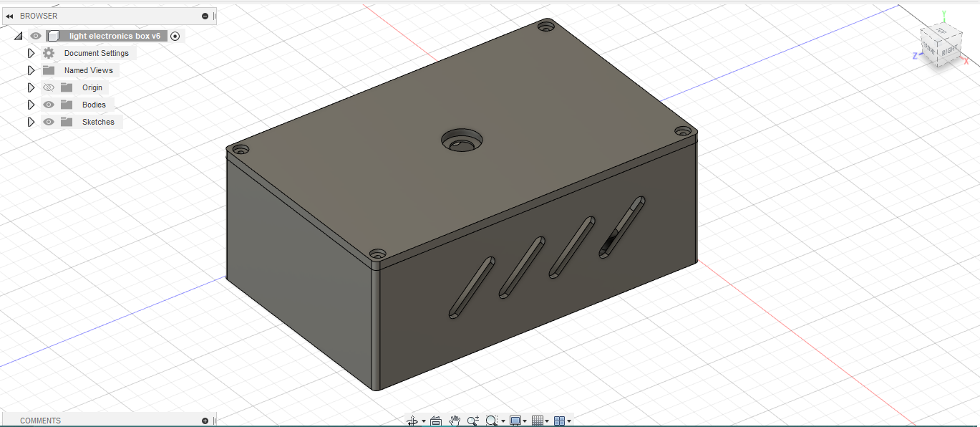980x427 pixels.
Task: Click the Document Settings gear icon
Action: click(x=48, y=52)
